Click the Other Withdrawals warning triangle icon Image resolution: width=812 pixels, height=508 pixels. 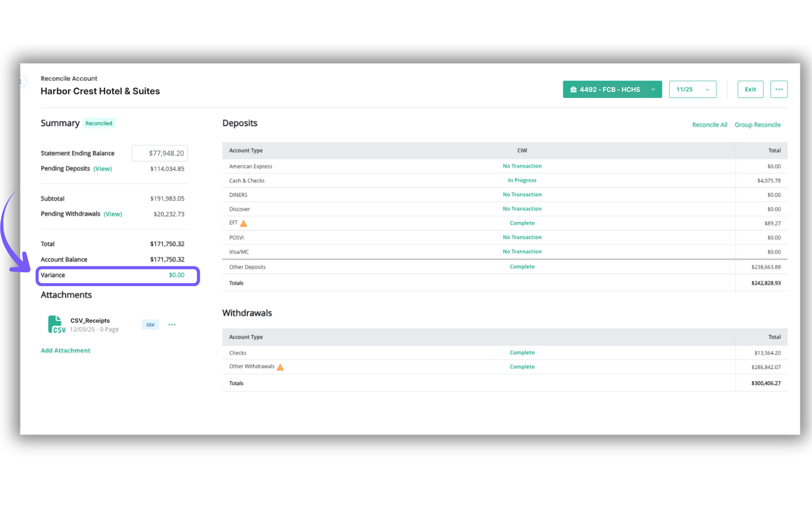tap(280, 367)
